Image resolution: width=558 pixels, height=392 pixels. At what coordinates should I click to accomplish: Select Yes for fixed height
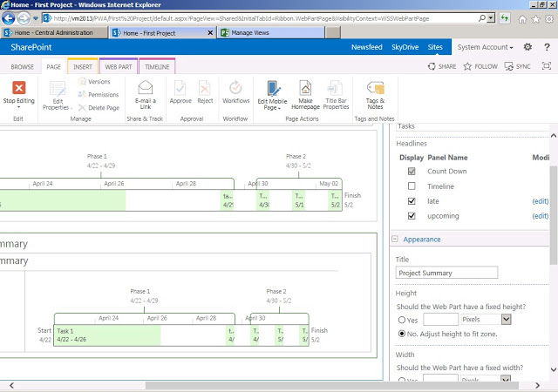click(401, 320)
